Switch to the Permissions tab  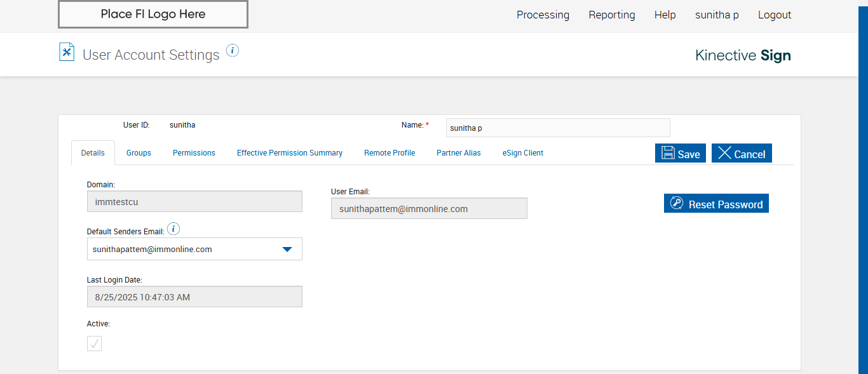(194, 153)
